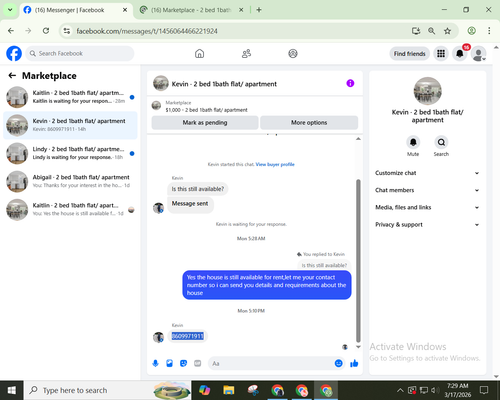Click the browser address bar
Screen dimensions: 500x400
pos(240,31)
